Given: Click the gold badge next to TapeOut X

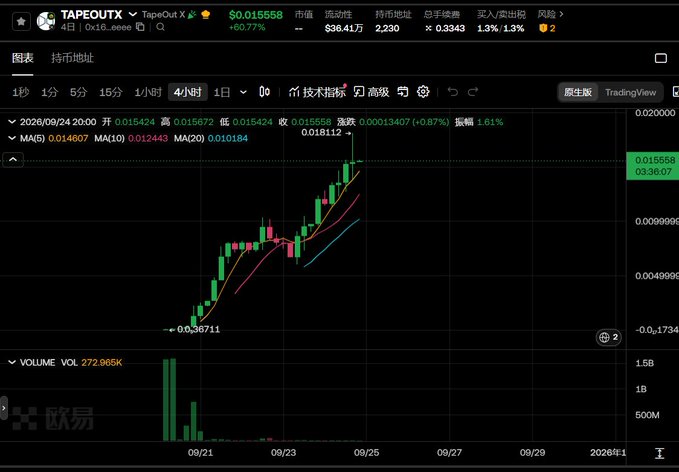Looking at the screenshot, I should click(x=206, y=15).
